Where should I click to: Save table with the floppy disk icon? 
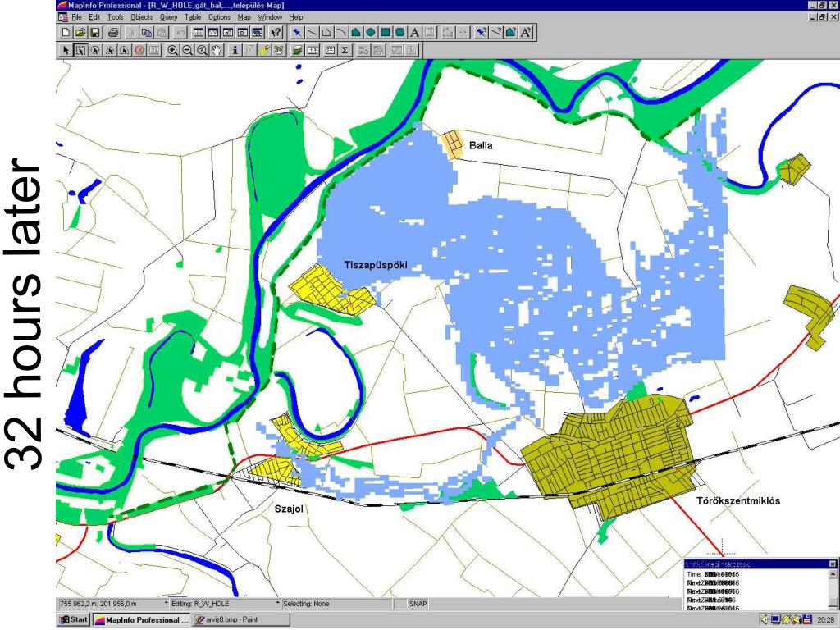[x=95, y=33]
